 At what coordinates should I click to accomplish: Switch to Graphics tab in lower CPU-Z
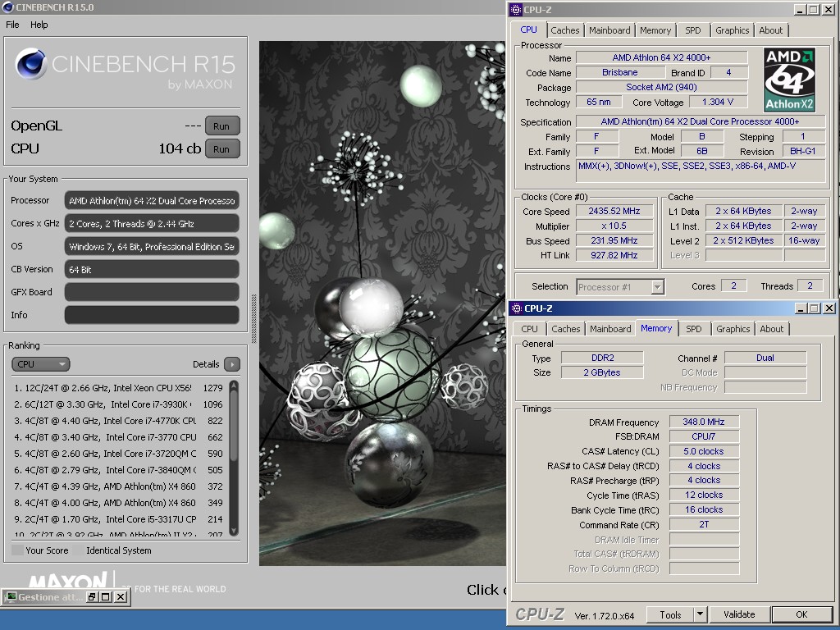(x=733, y=329)
